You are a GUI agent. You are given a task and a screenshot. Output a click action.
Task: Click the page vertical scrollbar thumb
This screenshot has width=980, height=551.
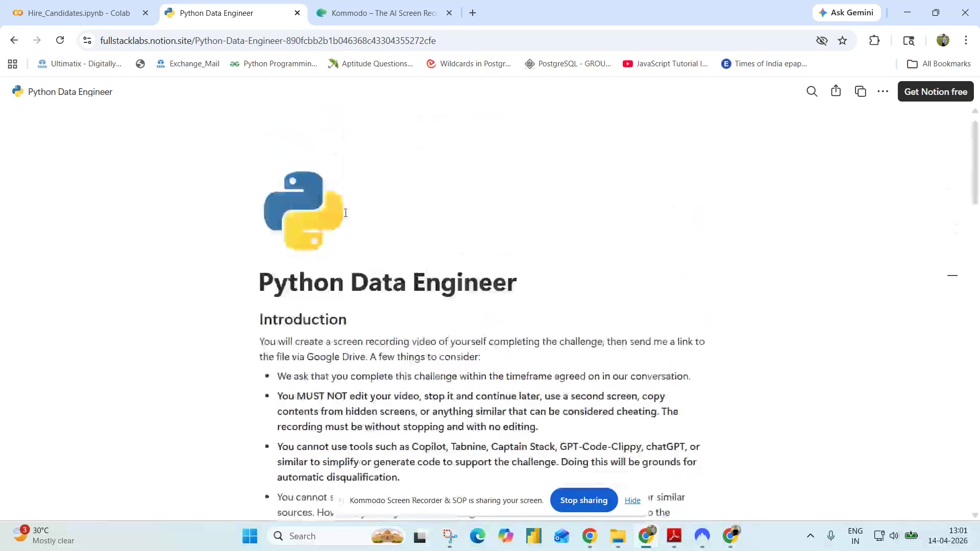pos(975,162)
